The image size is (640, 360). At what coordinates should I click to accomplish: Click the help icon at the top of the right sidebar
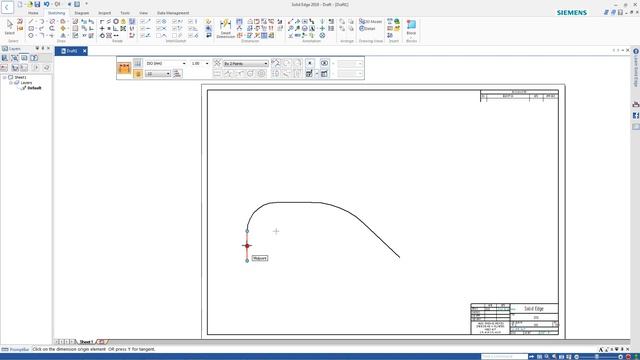tap(636, 51)
